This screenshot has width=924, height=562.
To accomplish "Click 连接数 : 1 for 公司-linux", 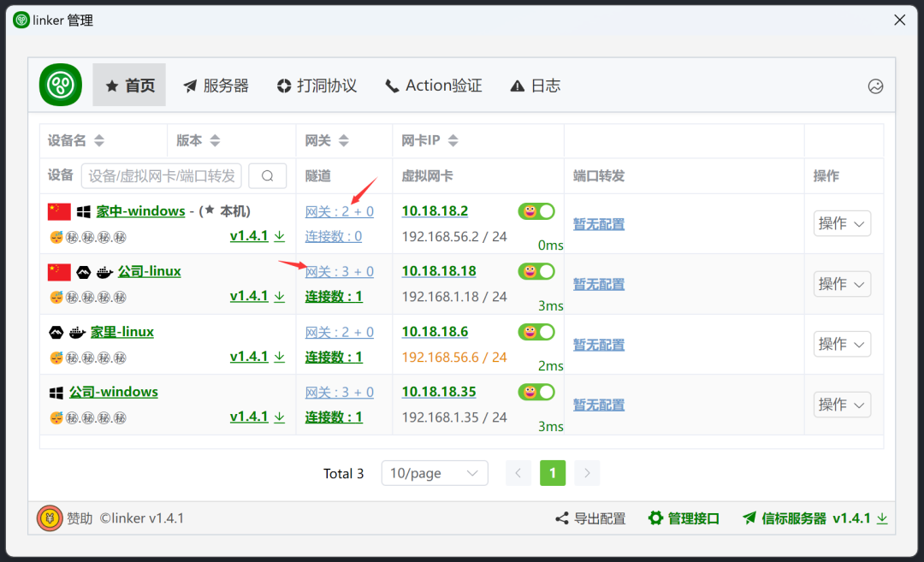I will 334,296.
